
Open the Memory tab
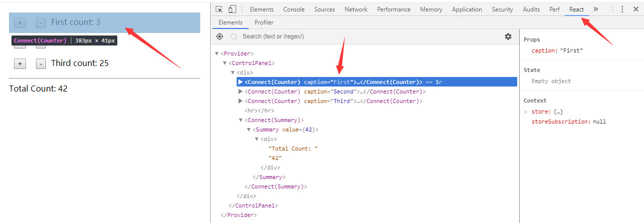click(431, 9)
